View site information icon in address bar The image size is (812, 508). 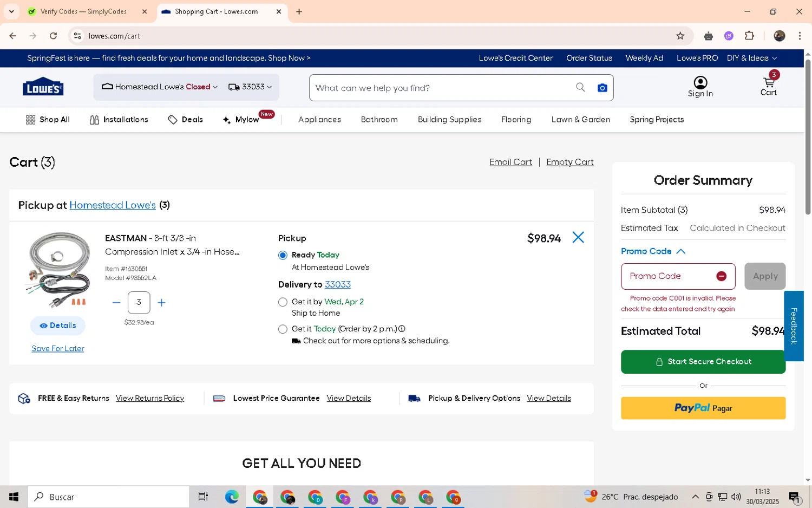point(77,36)
